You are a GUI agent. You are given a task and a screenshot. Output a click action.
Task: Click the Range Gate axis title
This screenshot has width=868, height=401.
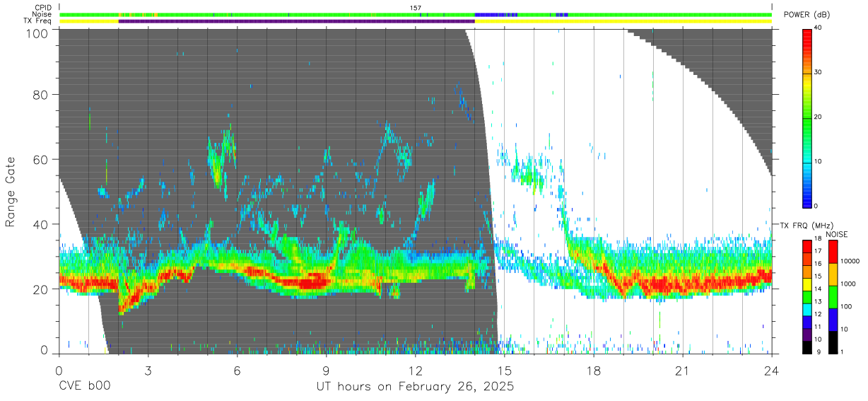click(11, 192)
